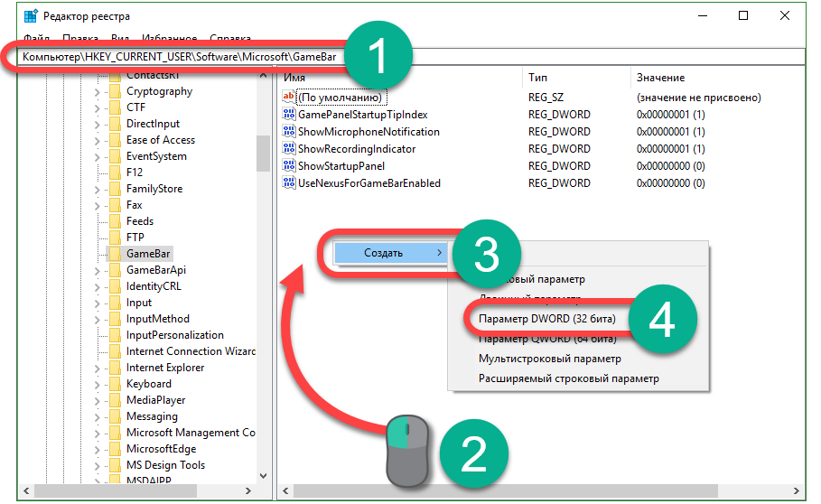
Task: Click the ShowStartupPanel DWORD value icon
Action: click(x=289, y=166)
